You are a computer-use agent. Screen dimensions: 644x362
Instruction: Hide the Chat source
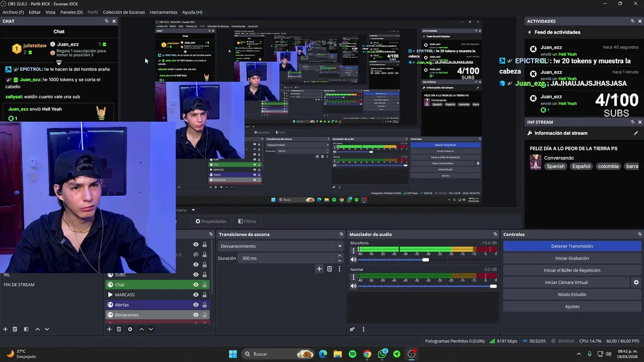pos(196,285)
